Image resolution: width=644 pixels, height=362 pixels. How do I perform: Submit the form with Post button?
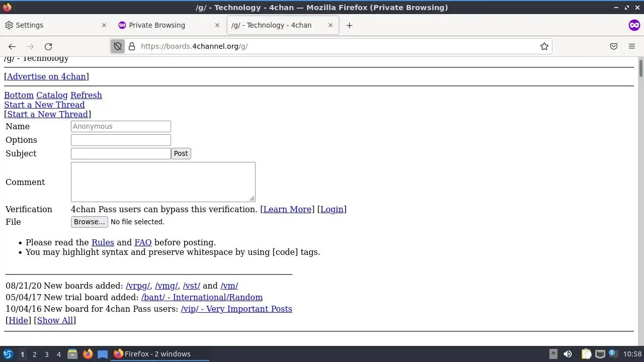coord(181,153)
